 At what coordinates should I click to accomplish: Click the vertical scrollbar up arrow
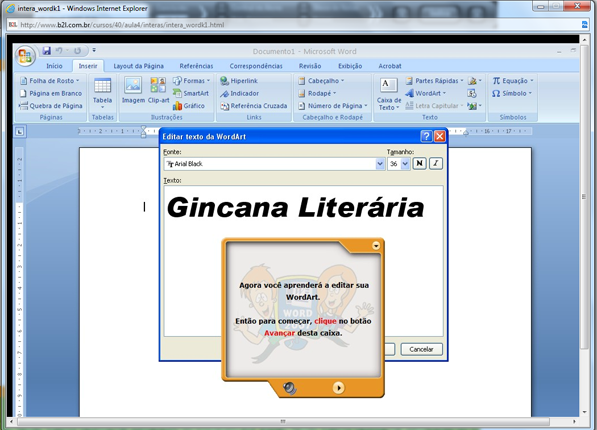[x=584, y=39]
